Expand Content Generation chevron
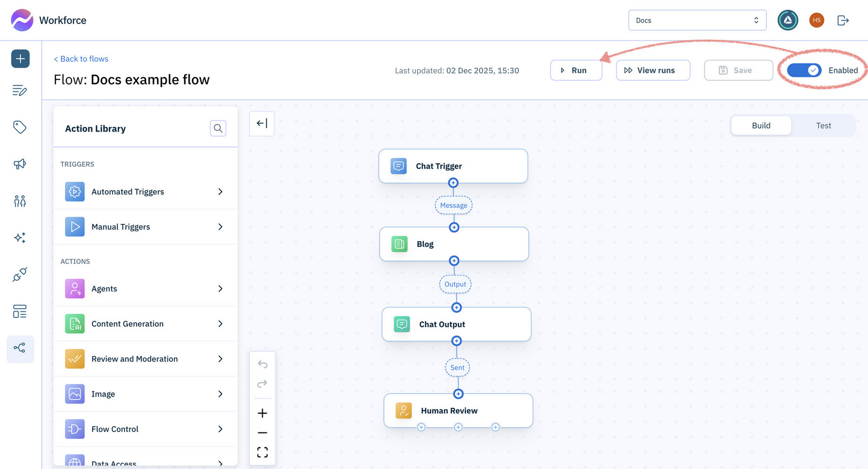This screenshot has height=469, width=868. [x=220, y=324]
